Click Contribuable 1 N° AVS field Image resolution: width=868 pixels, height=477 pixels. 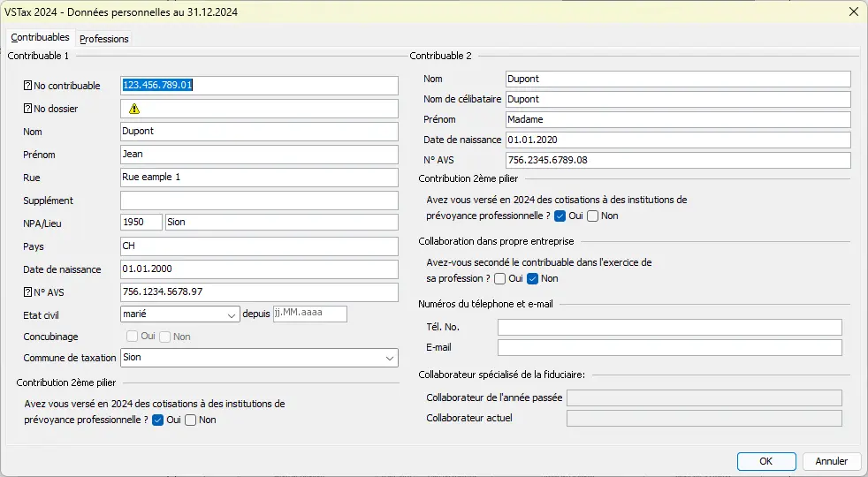(x=259, y=292)
